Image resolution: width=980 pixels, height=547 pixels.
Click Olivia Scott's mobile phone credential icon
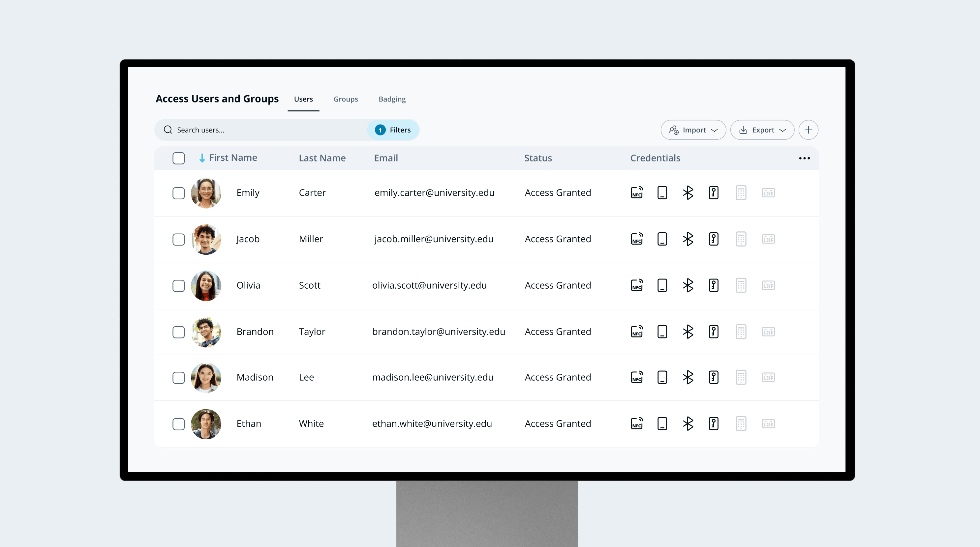[x=662, y=285]
